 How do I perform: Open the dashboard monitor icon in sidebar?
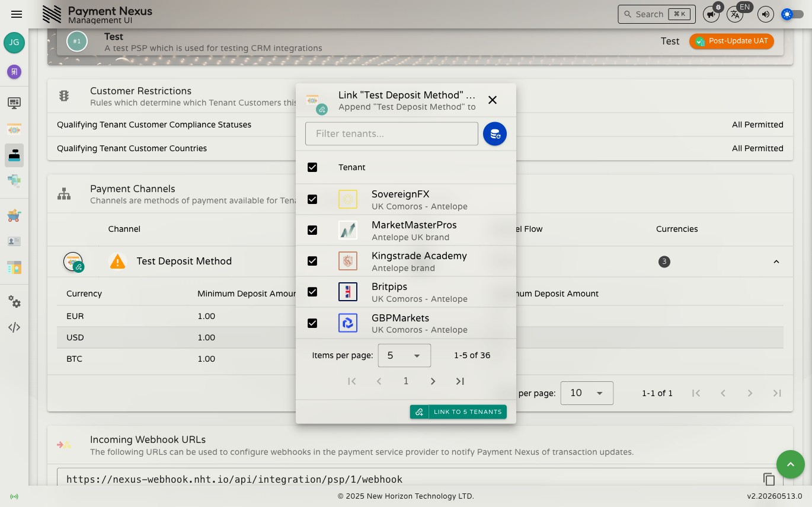14,103
